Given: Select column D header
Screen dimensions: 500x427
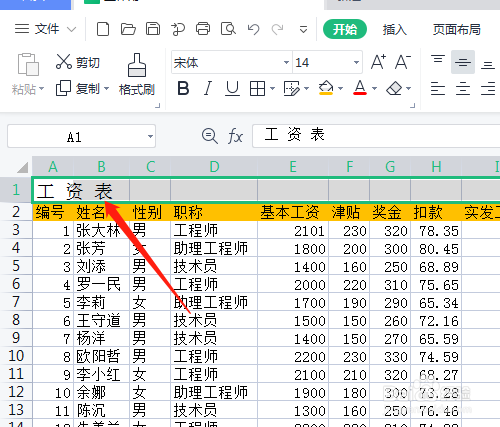Looking at the screenshot, I should [214, 167].
